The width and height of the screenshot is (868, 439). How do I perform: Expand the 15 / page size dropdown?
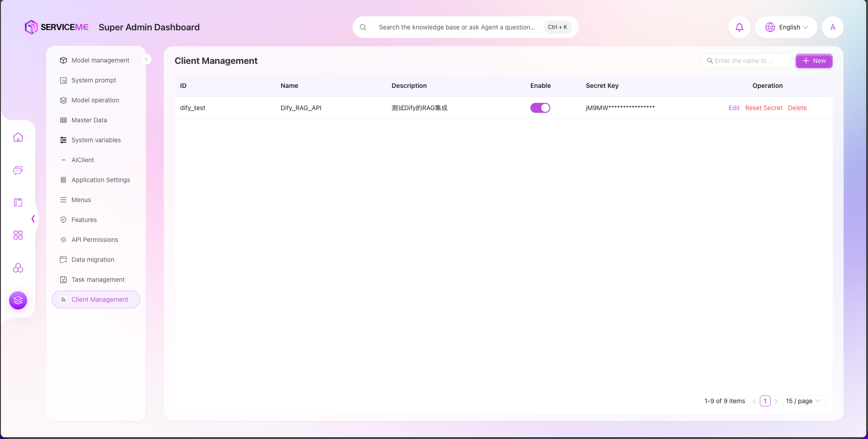coord(803,401)
